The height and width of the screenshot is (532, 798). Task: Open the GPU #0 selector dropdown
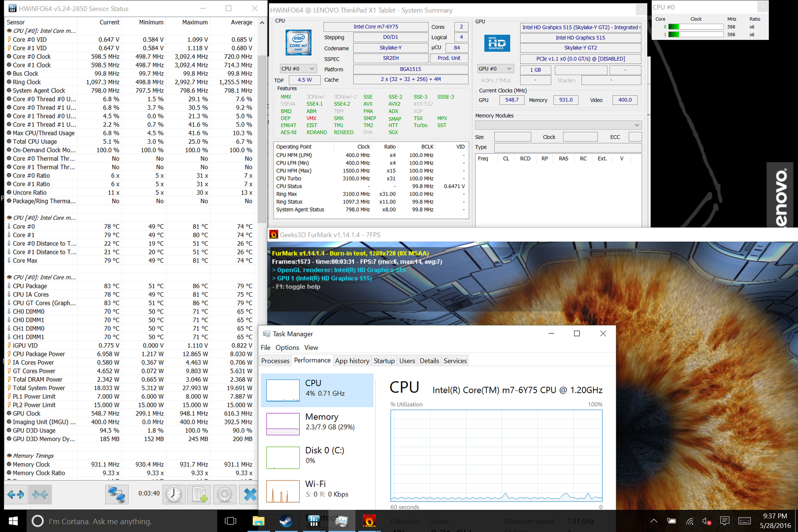495,69
